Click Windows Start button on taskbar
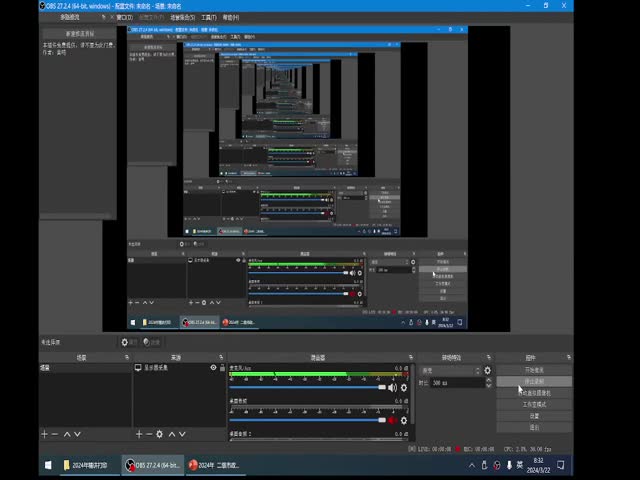640x480 pixels. 47,465
